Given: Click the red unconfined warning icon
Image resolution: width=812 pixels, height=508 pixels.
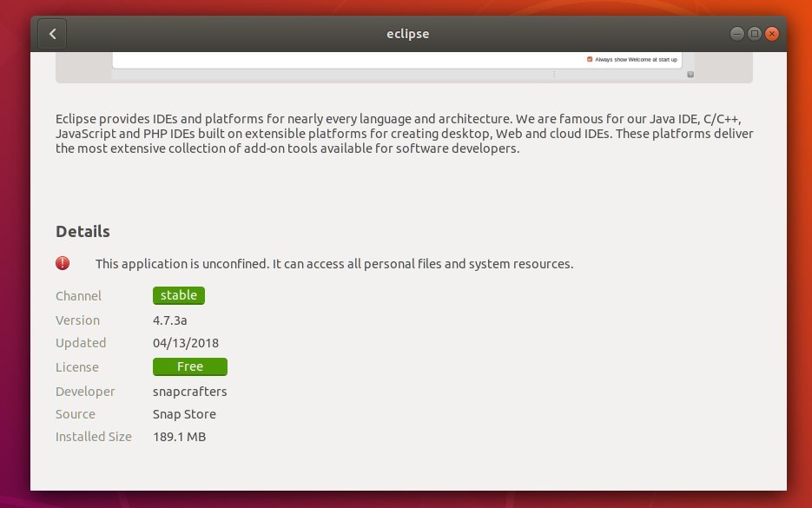Looking at the screenshot, I should (62, 263).
